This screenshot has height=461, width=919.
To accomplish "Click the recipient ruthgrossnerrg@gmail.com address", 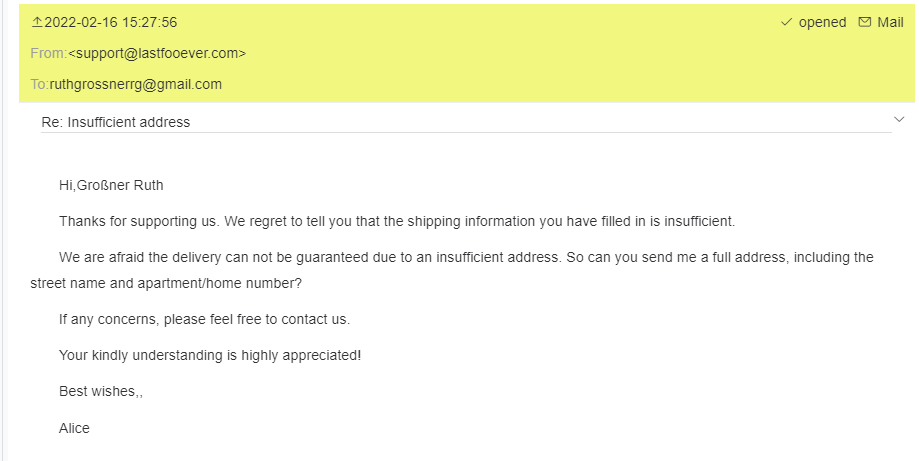I will pyautogui.click(x=136, y=84).
